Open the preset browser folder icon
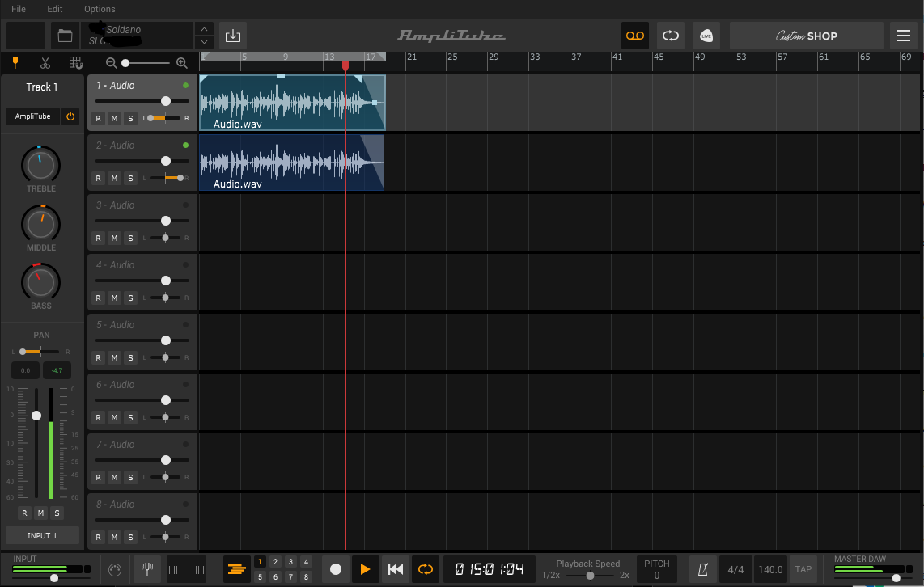924x587 pixels. click(65, 36)
